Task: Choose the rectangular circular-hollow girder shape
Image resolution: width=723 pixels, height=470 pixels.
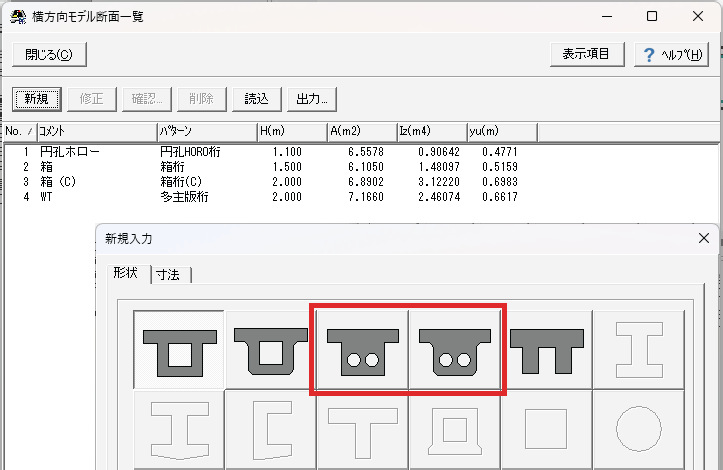Action: click(x=362, y=348)
